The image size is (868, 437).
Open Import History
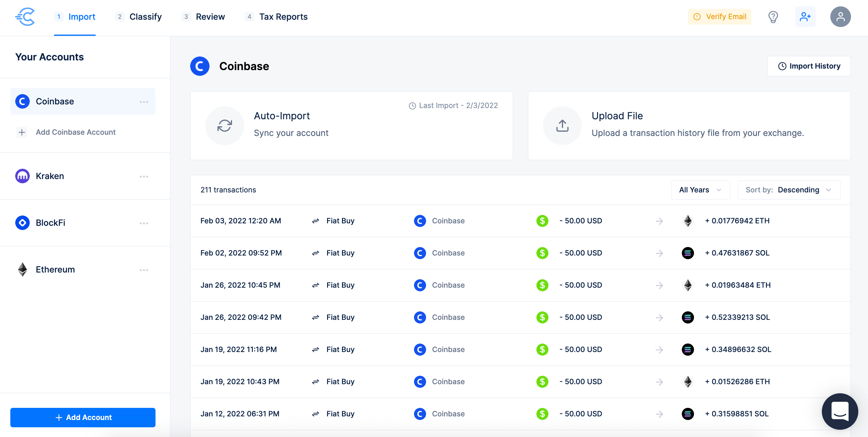(x=809, y=66)
